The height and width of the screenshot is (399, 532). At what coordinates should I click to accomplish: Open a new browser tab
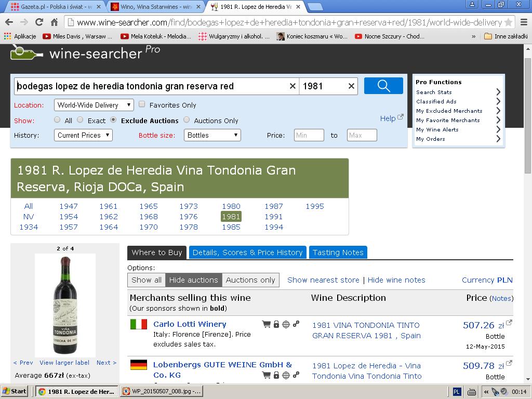tap(315, 7)
